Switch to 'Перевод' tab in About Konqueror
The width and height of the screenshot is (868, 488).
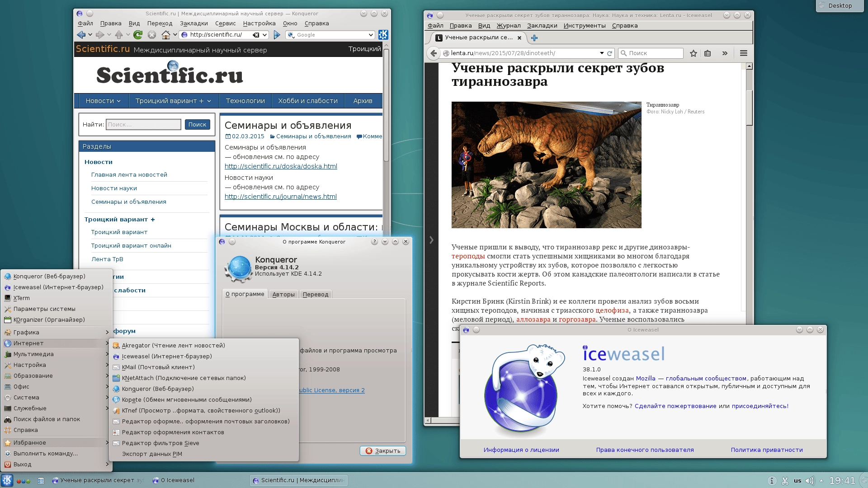316,295
